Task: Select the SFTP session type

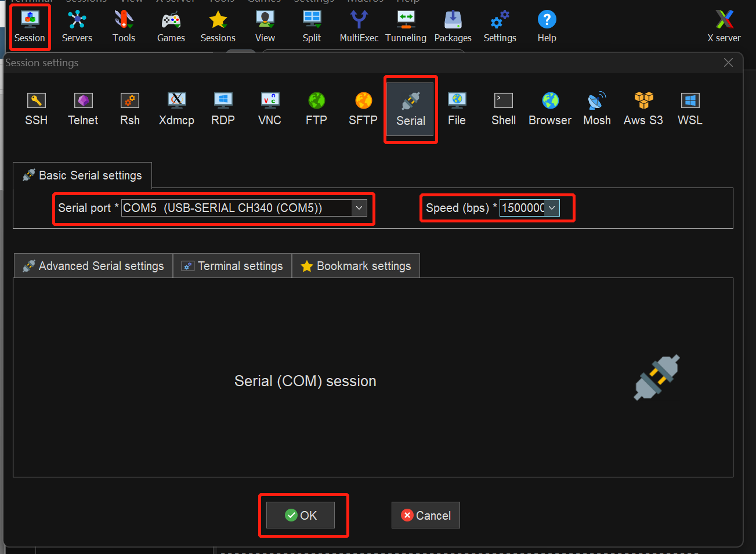Action: click(x=363, y=109)
